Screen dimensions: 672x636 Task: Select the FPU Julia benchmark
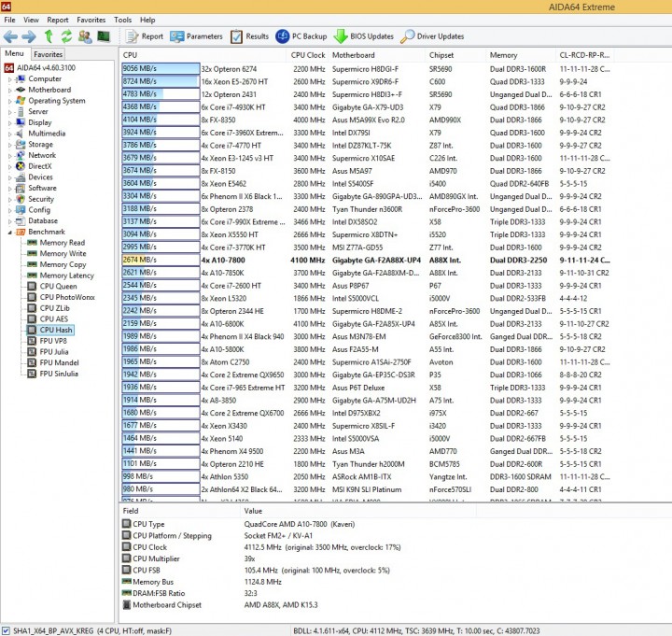54,352
